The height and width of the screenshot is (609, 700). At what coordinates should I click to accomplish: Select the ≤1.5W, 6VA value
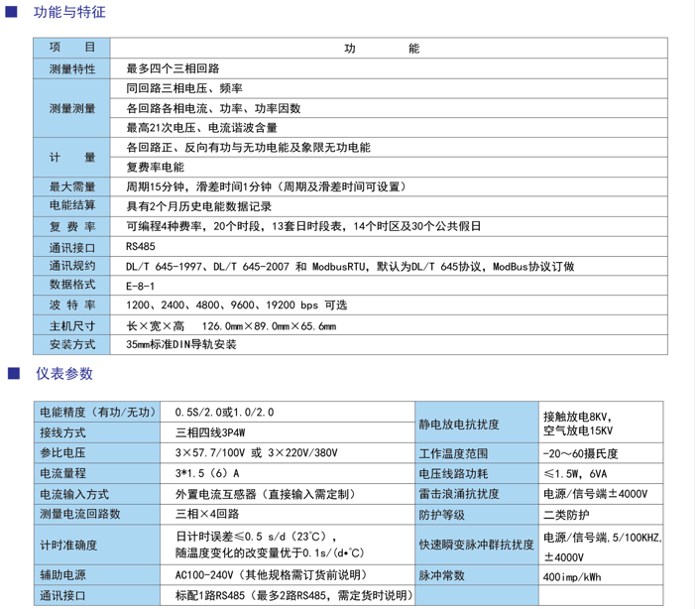coord(575,474)
